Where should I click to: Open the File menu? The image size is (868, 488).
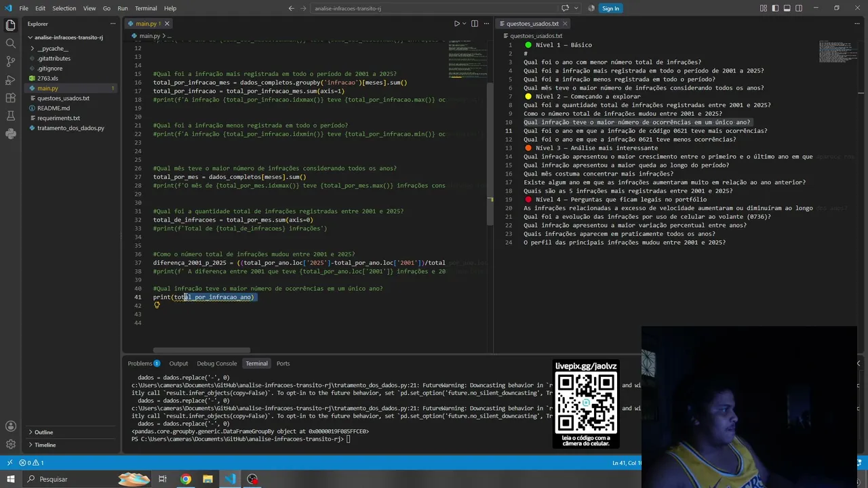pos(24,8)
